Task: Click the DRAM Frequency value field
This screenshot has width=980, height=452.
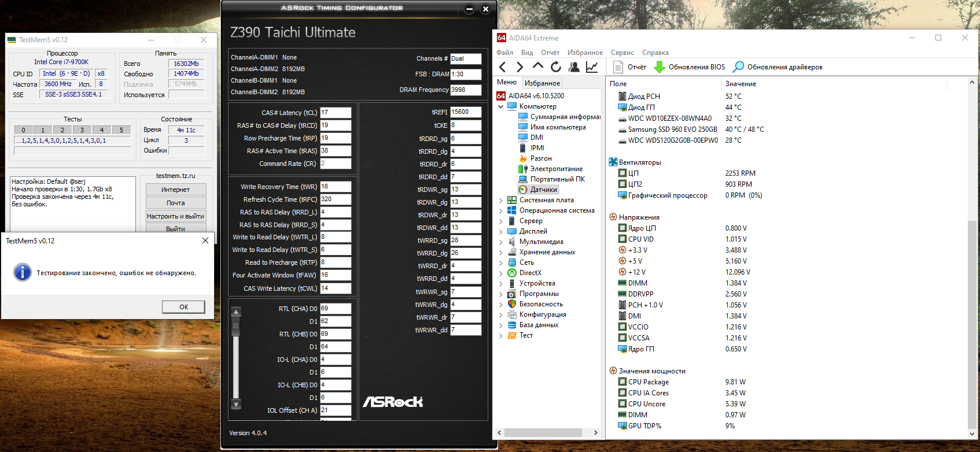Action: (x=466, y=90)
